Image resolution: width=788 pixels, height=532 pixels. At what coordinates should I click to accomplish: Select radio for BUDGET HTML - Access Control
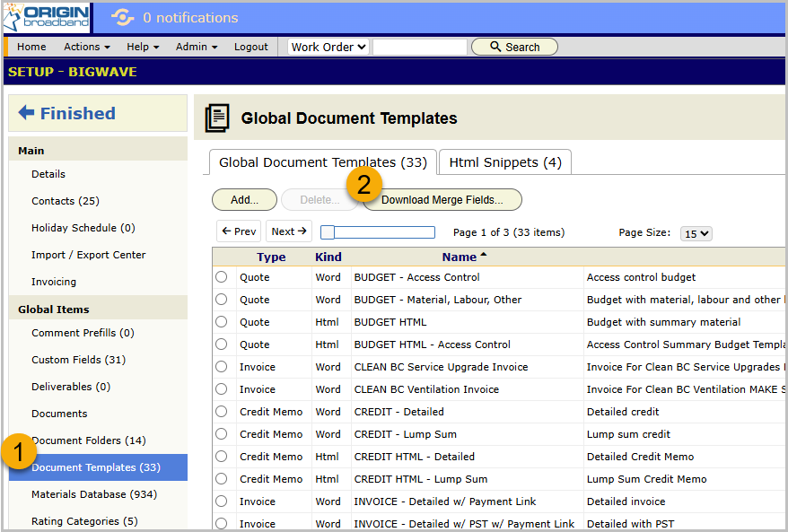pos(221,344)
